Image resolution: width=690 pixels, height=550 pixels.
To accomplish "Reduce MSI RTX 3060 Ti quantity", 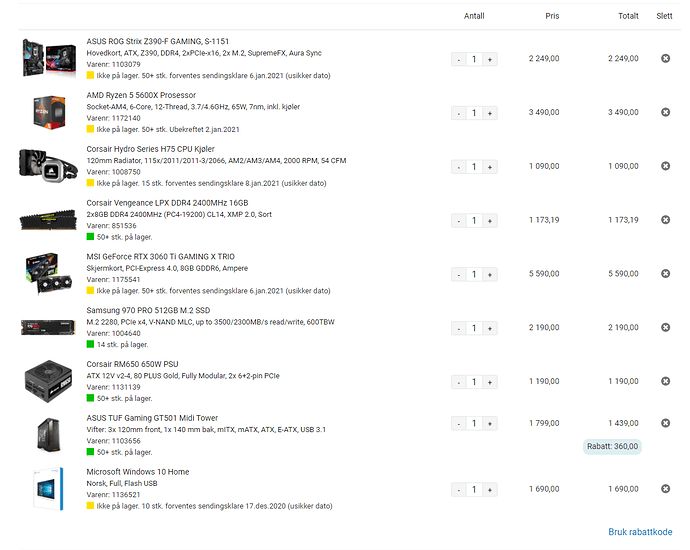I will 459,274.
